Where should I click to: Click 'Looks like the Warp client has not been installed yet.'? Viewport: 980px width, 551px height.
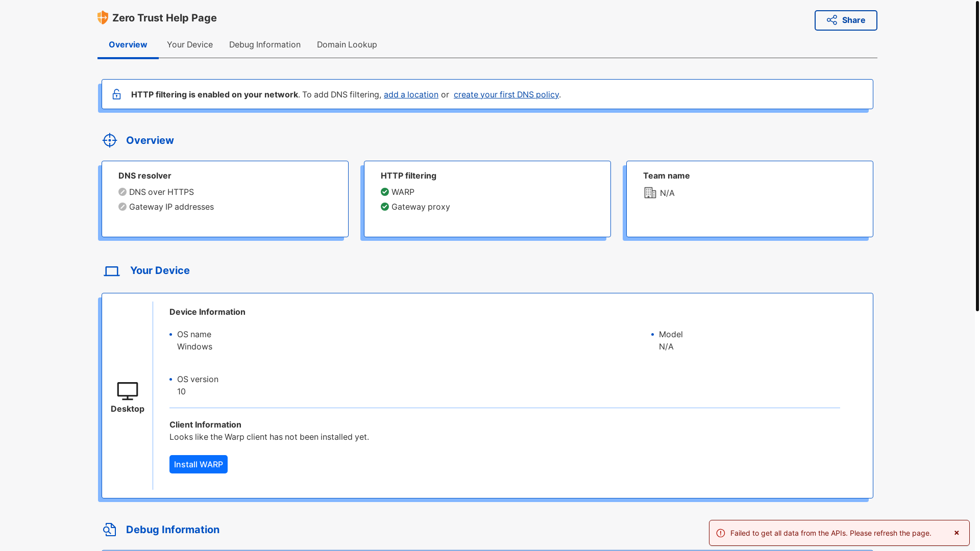[269, 437]
